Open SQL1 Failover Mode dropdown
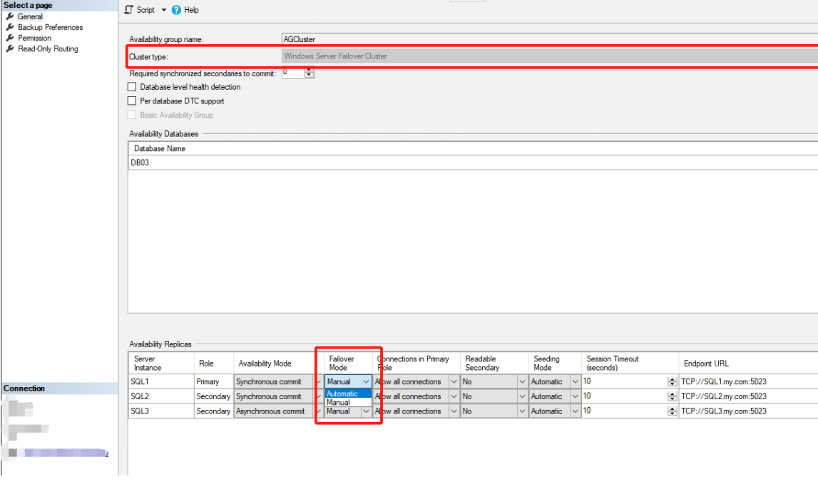This screenshot has height=504, width=818. (366, 381)
